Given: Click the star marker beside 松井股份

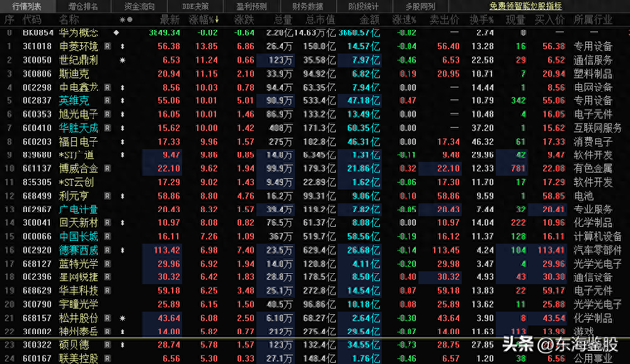Looking at the screenshot, I should (x=122, y=318).
